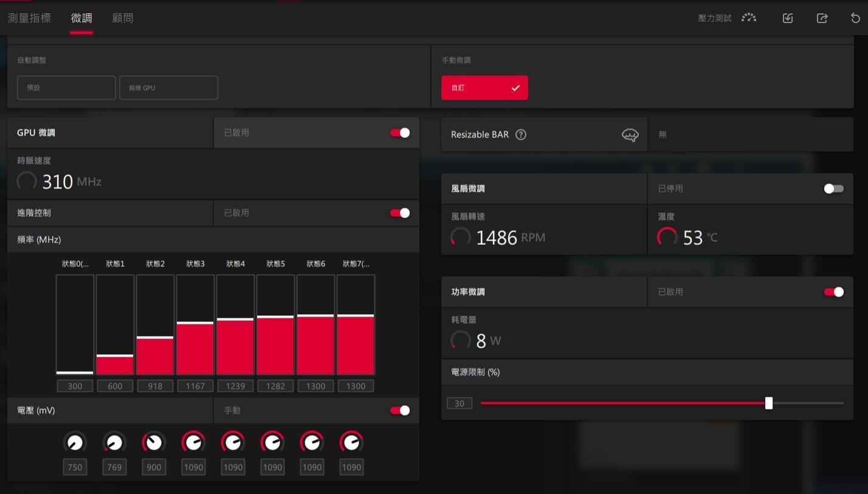Click the 狀態3 frequency bar
Viewport: 868px width, 494px height.
[x=195, y=325]
